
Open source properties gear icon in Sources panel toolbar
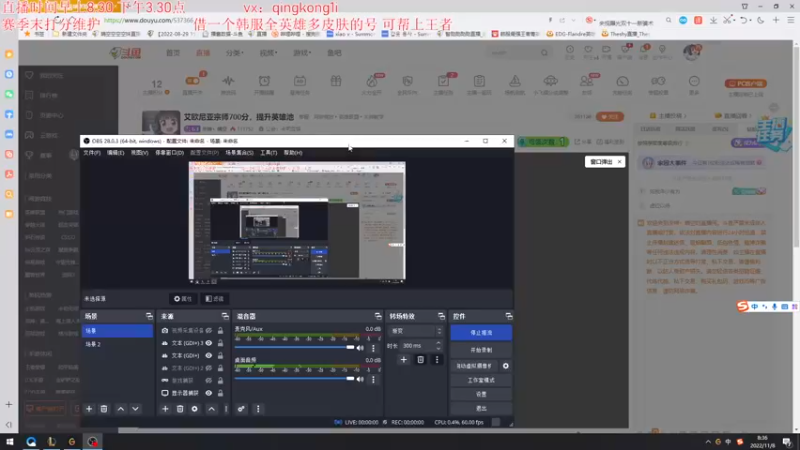click(194, 409)
